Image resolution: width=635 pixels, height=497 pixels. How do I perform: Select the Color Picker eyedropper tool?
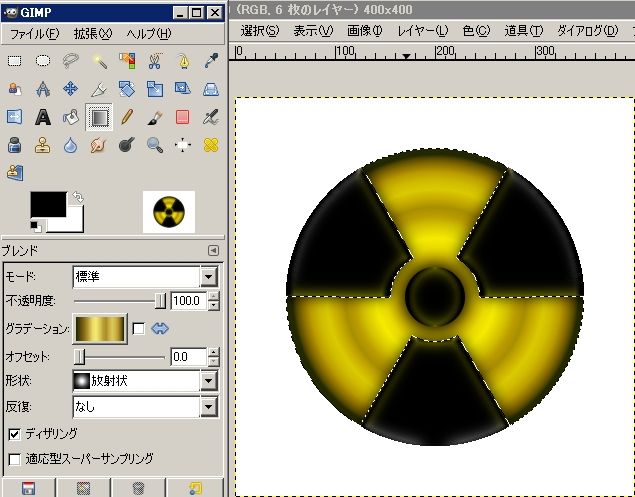click(x=211, y=61)
